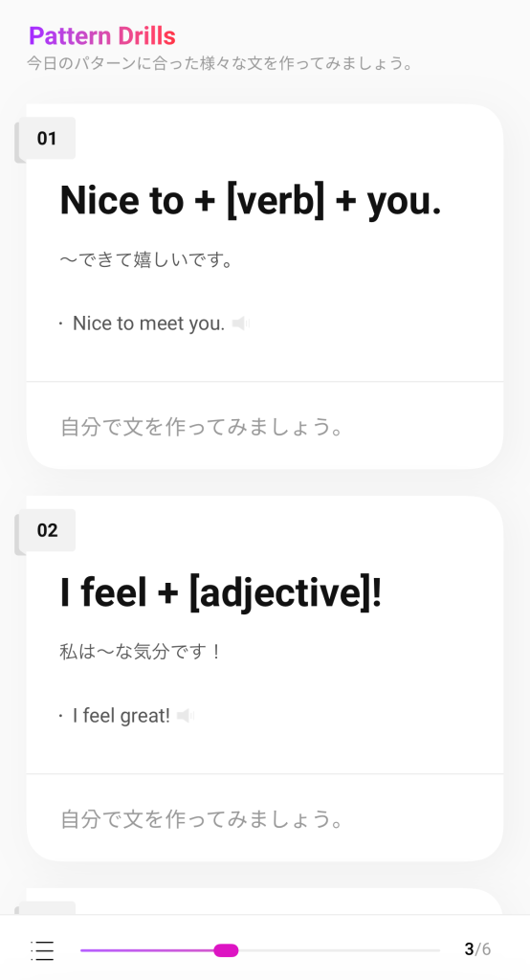Tap the sentence input in card 01
530x980 pixels.
pyautogui.click(x=265, y=427)
